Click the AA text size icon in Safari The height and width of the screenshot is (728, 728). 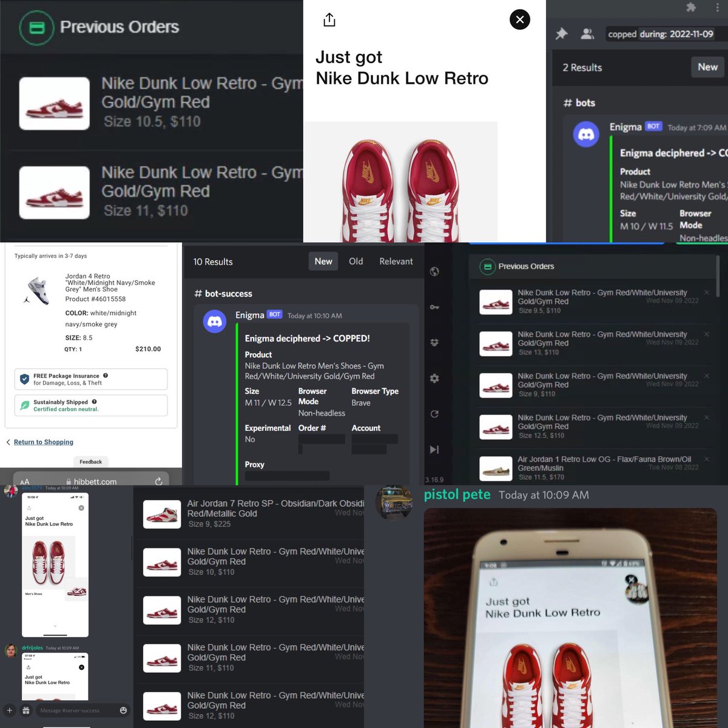[24, 480]
